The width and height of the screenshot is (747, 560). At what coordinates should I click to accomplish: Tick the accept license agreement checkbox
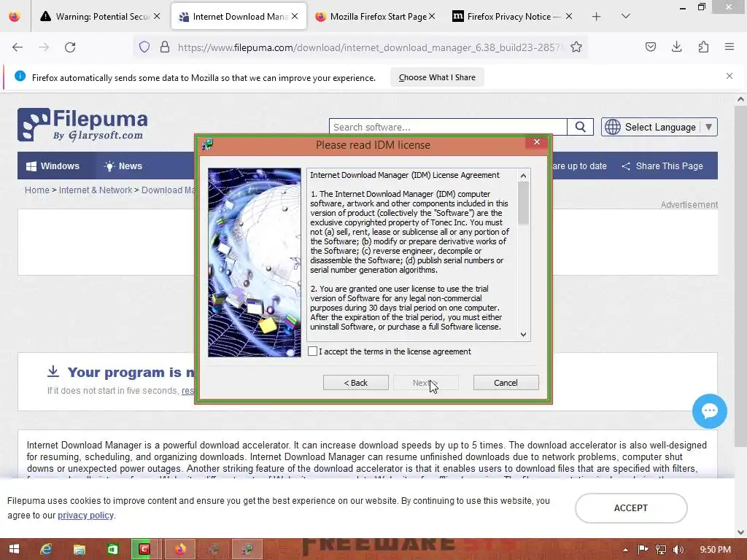[x=312, y=351]
